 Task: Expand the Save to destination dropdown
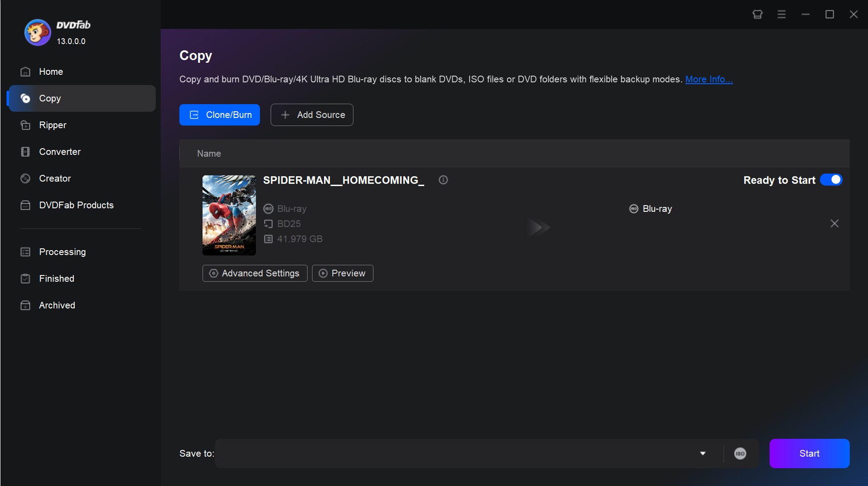(703, 453)
